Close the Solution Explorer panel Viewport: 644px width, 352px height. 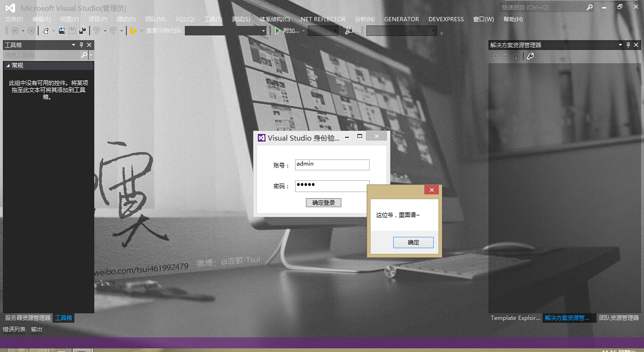[636, 45]
